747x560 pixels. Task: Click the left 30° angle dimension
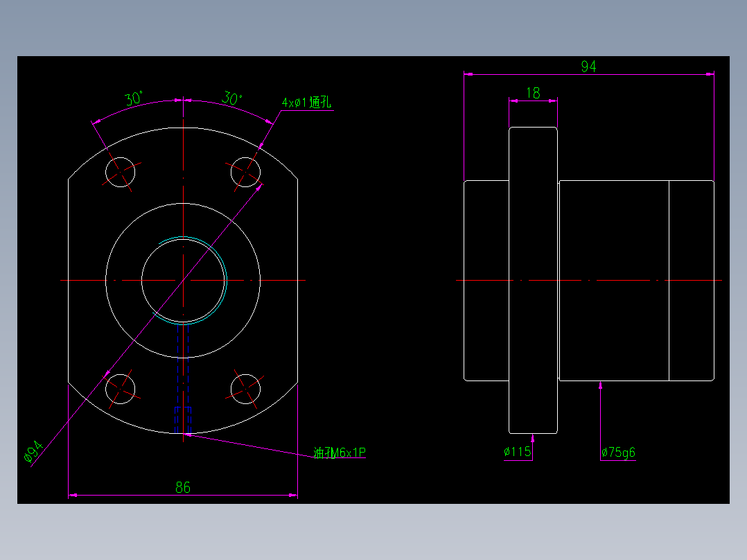pyautogui.click(x=134, y=98)
